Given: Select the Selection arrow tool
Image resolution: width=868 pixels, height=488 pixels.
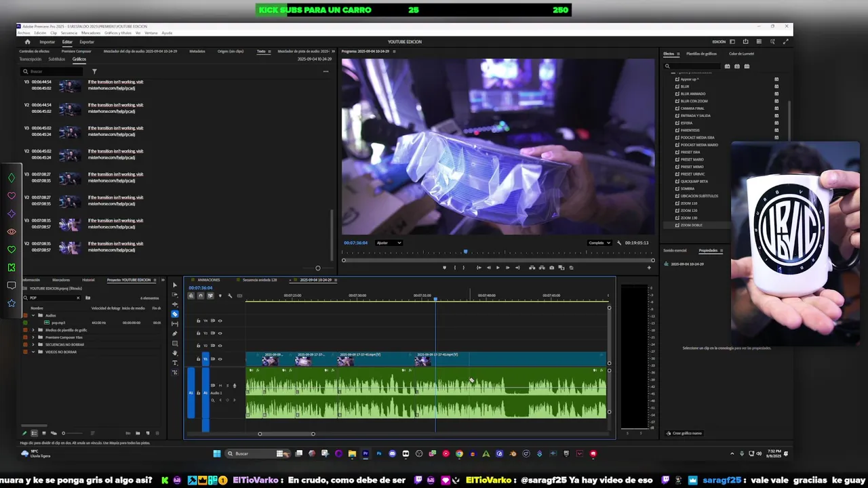Looking at the screenshot, I should click(175, 285).
